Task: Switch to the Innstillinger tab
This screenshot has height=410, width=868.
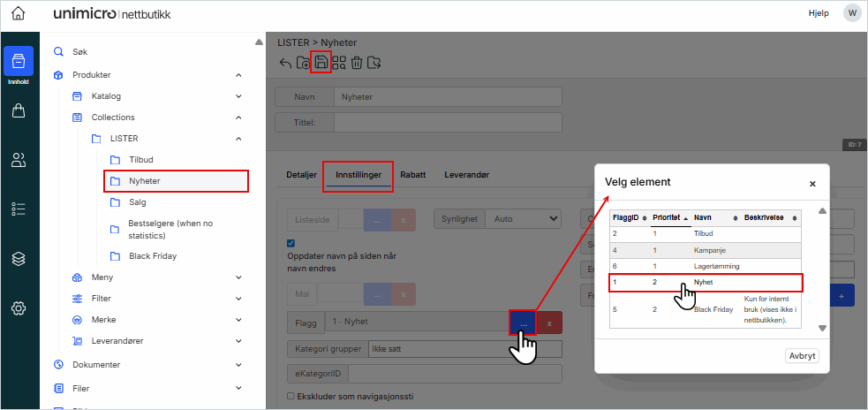Action: [359, 175]
